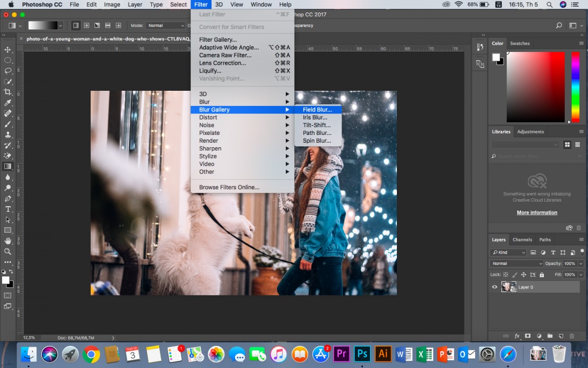This screenshot has height=368, width=588.
Task: Select the Lasso tool
Action: tap(8, 71)
